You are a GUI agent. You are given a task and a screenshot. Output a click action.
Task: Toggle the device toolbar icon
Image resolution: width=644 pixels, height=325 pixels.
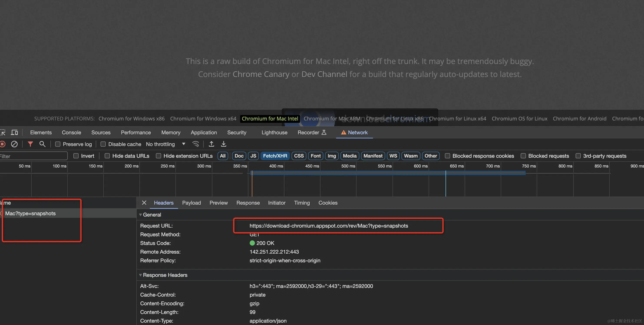pos(15,132)
